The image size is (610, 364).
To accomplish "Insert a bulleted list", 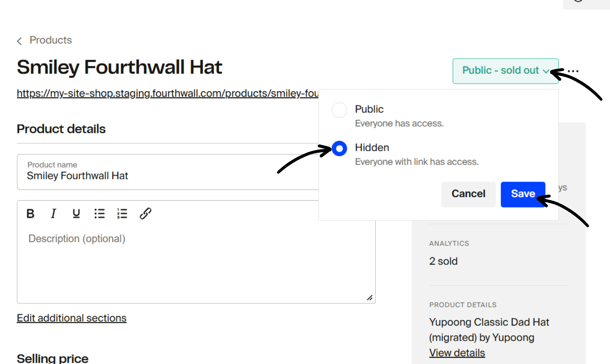I will [x=100, y=213].
